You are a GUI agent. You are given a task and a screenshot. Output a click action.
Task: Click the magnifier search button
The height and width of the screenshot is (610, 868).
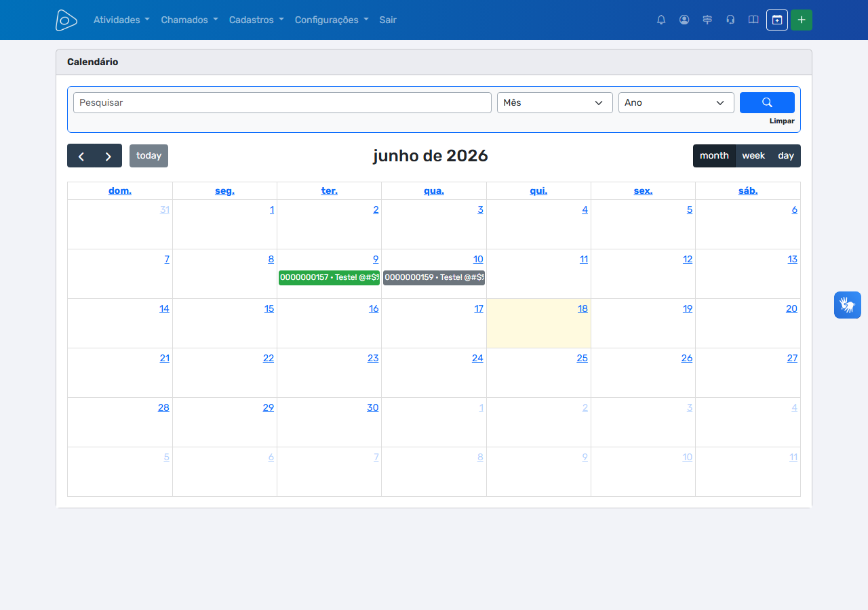767,102
